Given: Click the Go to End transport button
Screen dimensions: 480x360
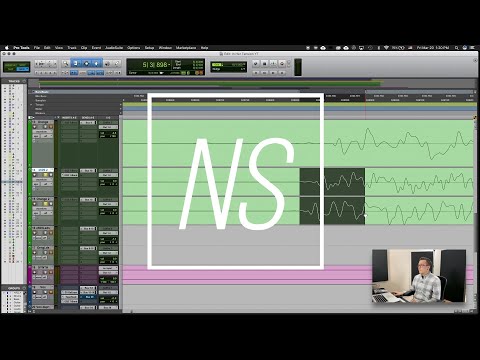Looking at the screenshot, I should pyautogui.click(x=282, y=72).
